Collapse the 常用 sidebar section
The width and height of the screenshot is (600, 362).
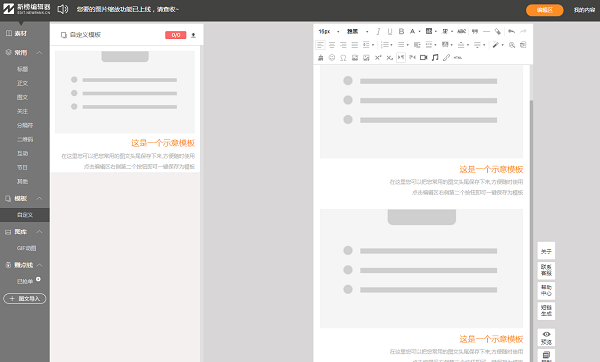pos(39,52)
